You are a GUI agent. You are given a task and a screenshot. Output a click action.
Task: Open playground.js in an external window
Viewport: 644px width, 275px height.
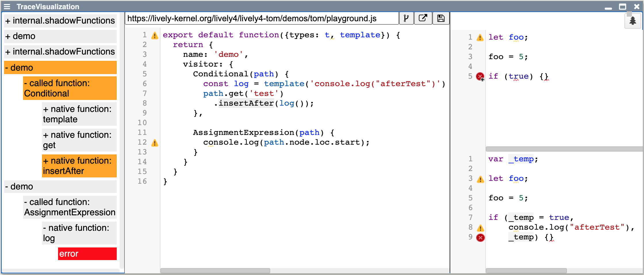click(x=423, y=18)
